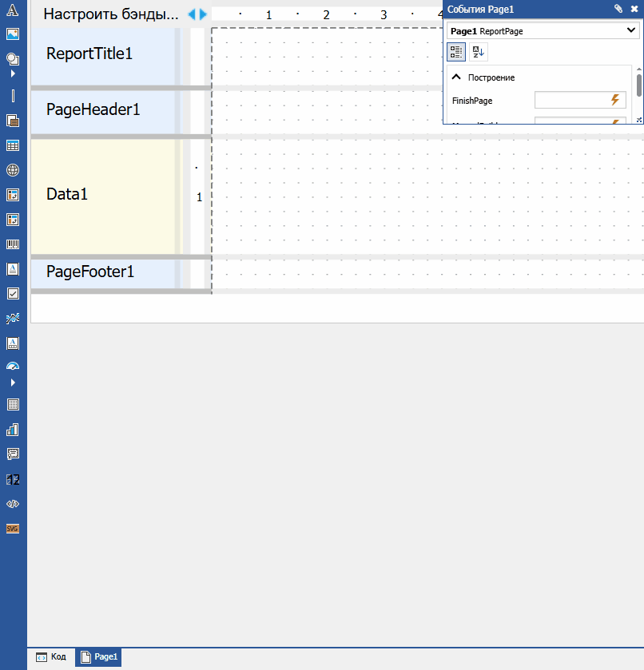Screen dimensions: 644x670
Task: Choose the Table object tool
Action: (13, 145)
